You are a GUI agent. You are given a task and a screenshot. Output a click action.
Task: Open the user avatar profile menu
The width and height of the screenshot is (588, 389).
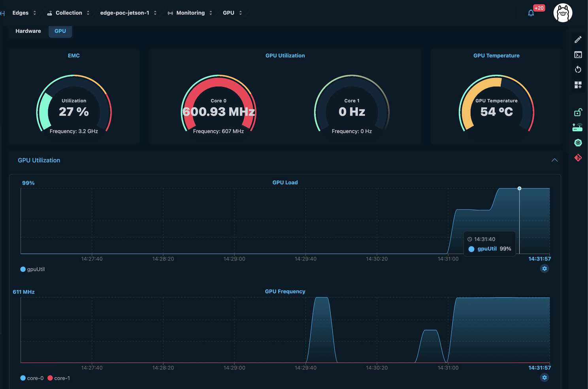pos(563,13)
